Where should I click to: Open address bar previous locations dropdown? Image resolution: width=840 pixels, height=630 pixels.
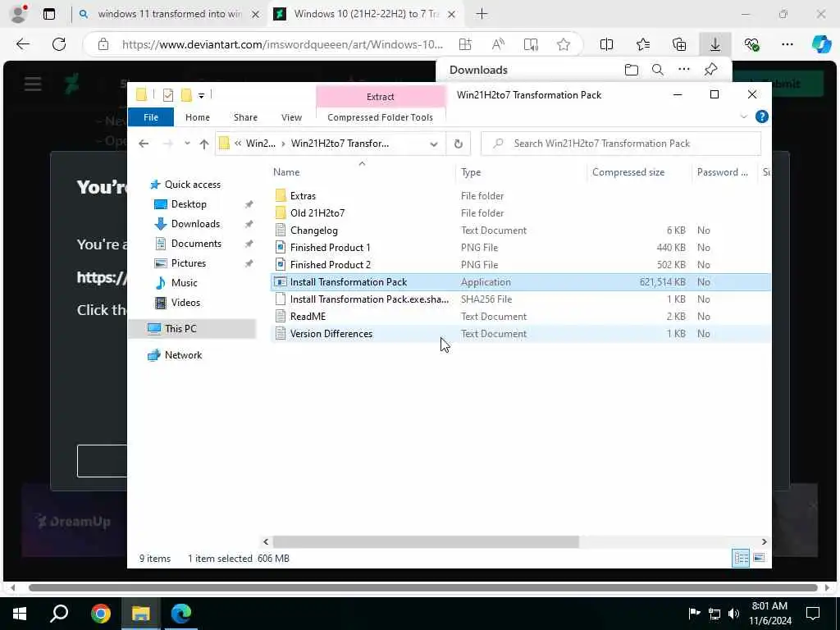[433, 144]
